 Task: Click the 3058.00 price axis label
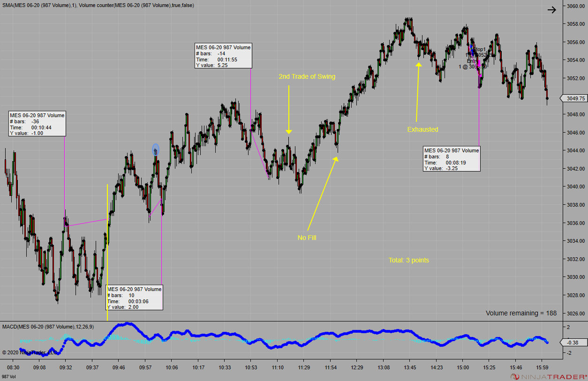tap(575, 24)
